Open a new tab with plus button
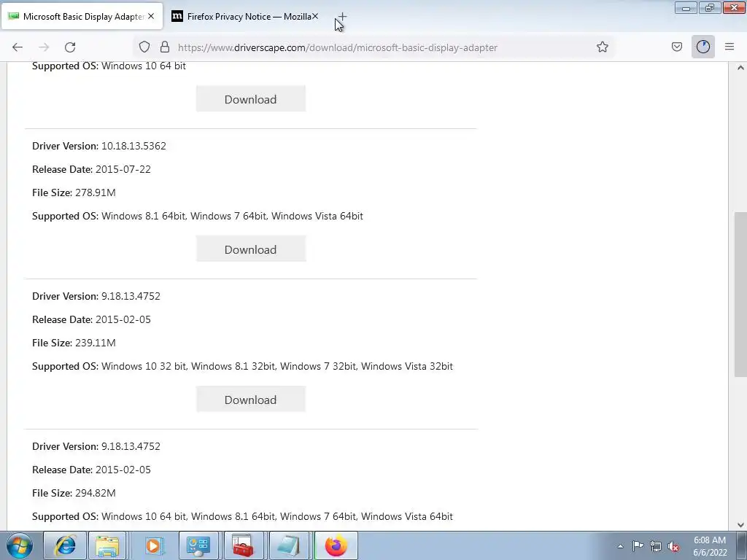Image resolution: width=747 pixels, height=560 pixels. point(342,17)
